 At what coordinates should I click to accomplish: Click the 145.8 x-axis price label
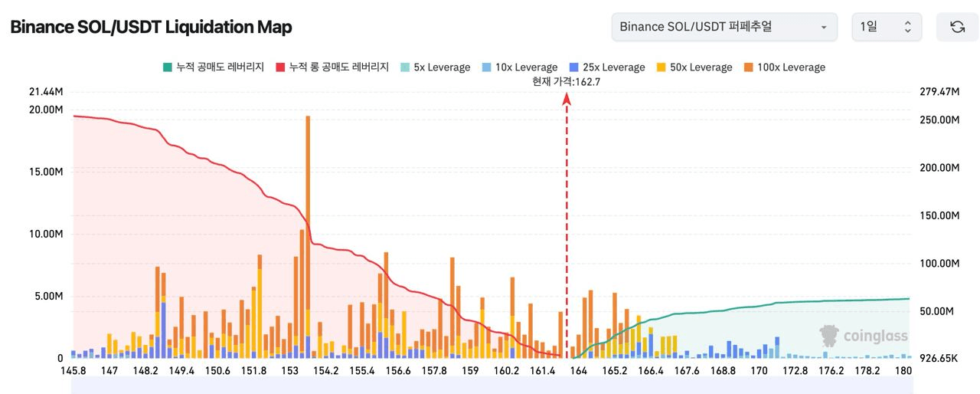[x=73, y=371]
